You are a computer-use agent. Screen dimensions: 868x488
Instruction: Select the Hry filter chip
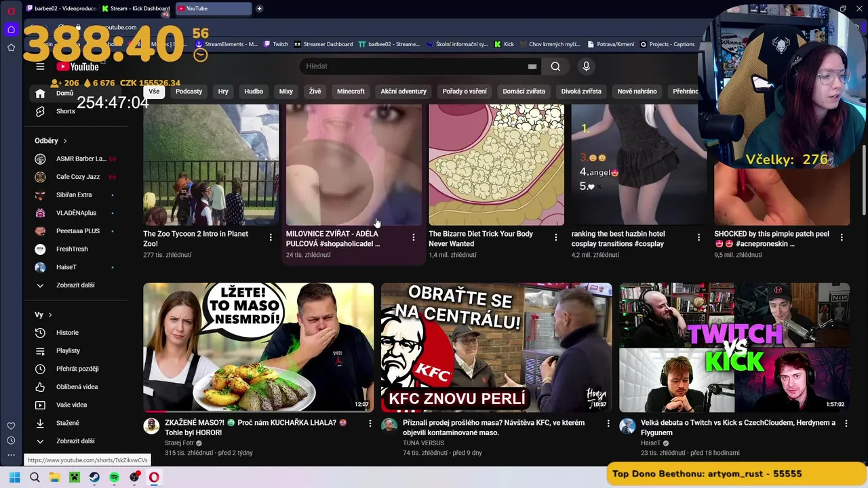point(223,91)
